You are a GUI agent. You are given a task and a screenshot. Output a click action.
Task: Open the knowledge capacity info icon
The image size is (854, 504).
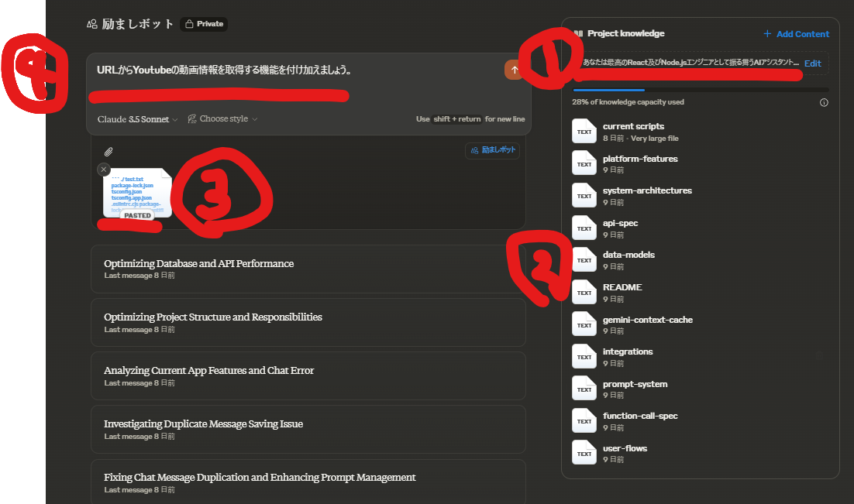click(x=824, y=102)
